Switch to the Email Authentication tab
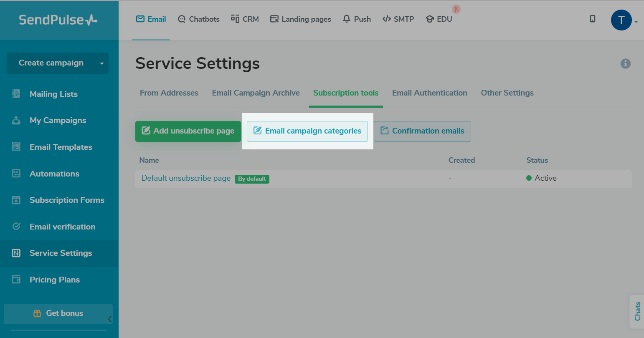Viewport: 644px width, 338px height. pos(429,93)
